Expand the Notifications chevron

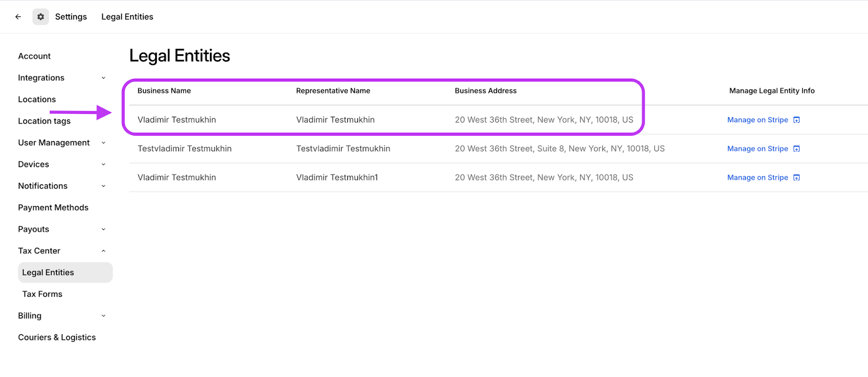pyautogui.click(x=104, y=186)
